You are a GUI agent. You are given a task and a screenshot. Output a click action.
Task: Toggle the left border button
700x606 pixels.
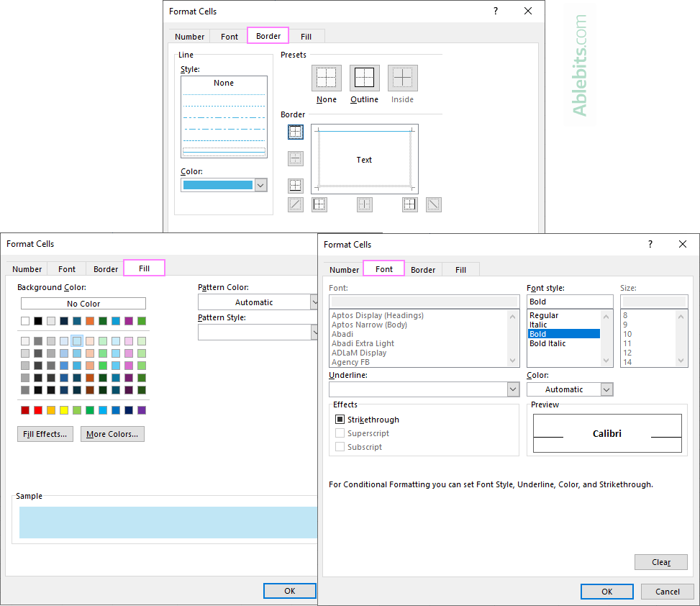click(x=319, y=204)
